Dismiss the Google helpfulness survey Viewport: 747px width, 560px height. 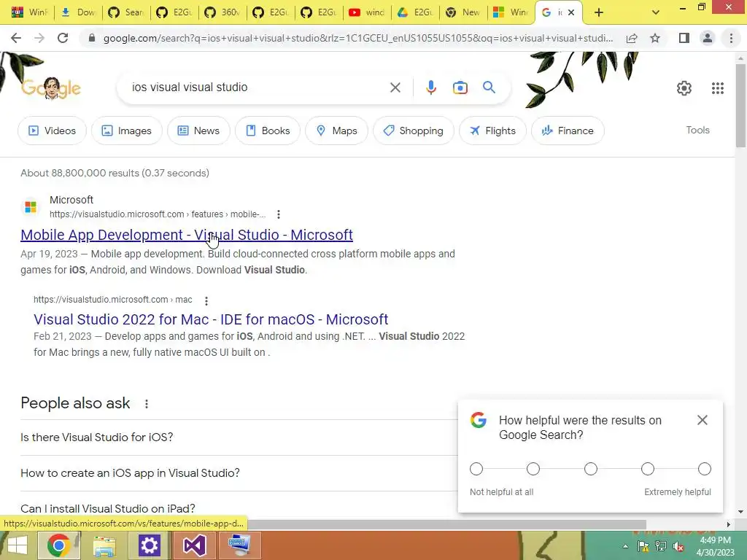click(703, 420)
